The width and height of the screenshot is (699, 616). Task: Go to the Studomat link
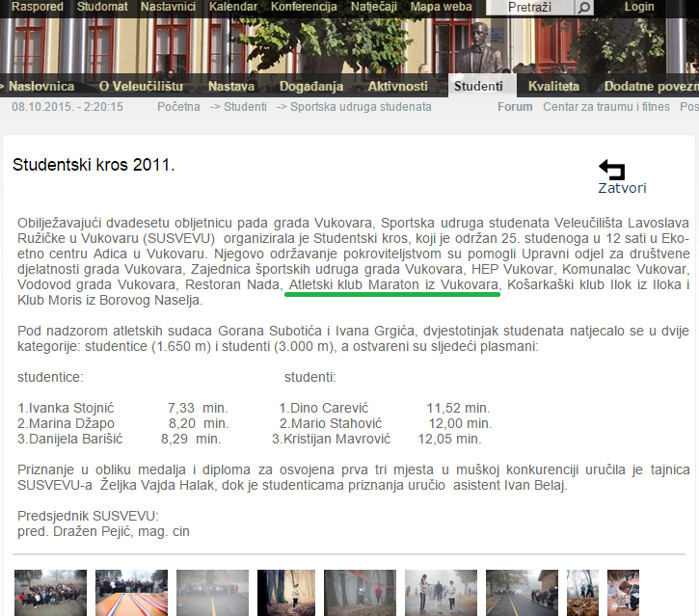coord(101,7)
